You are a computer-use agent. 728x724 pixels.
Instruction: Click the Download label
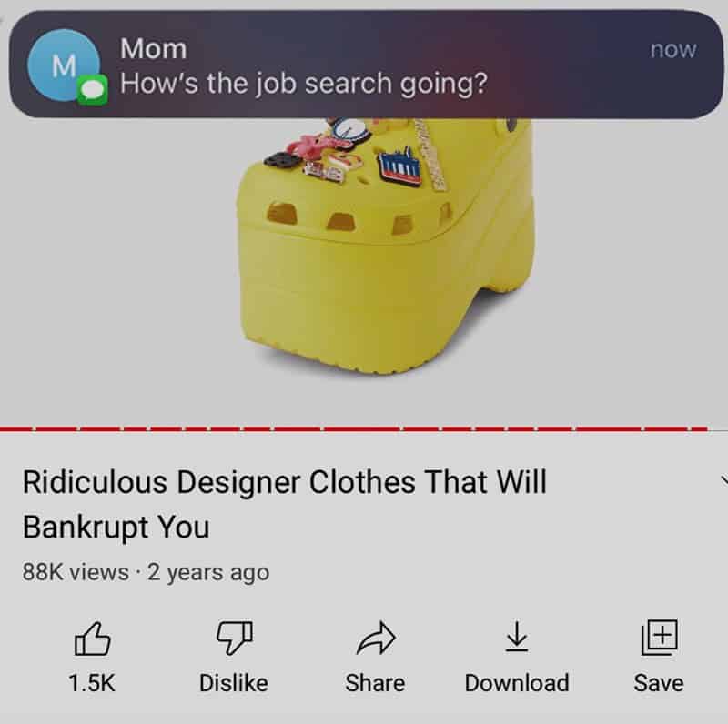point(517,683)
